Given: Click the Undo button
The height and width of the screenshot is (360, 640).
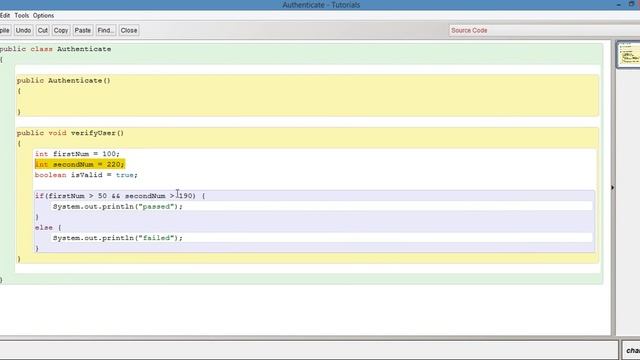Looking at the screenshot, I should click(23, 30).
